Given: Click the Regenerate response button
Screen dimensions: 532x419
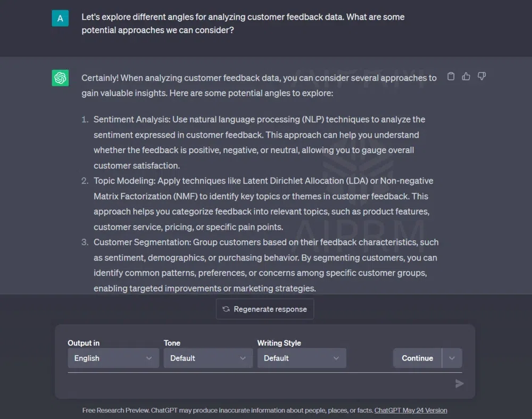Looking at the screenshot, I should pos(264,309).
